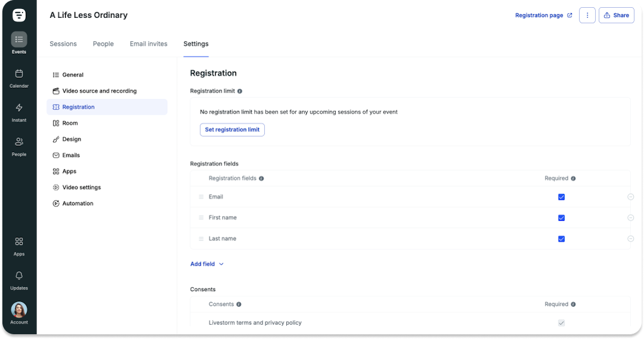
Task: Open Account avatar in the sidebar
Action: 19,313
